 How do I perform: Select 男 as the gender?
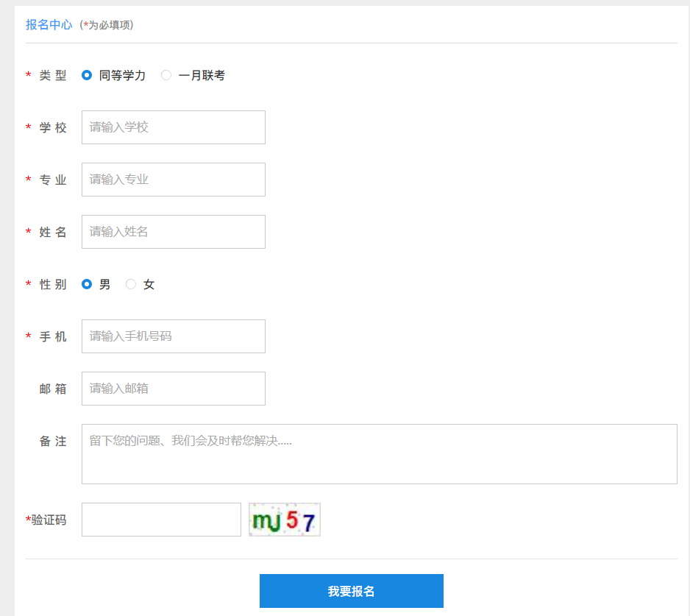coord(87,284)
